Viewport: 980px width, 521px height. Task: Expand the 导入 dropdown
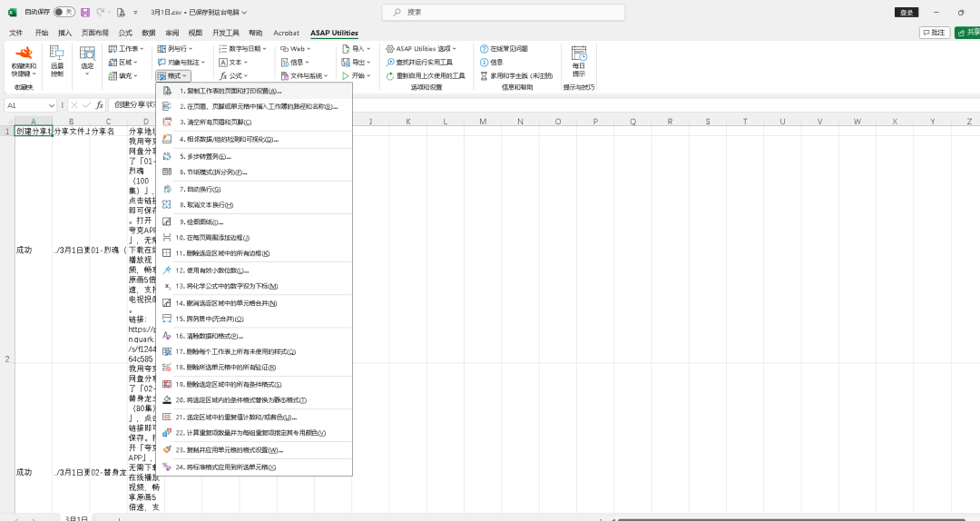pos(356,48)
